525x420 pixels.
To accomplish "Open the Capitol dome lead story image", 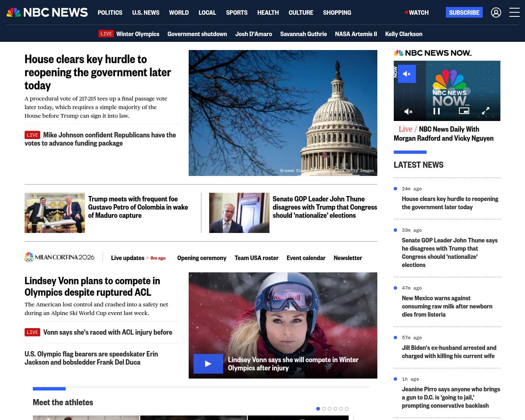I will coord(283,113).
